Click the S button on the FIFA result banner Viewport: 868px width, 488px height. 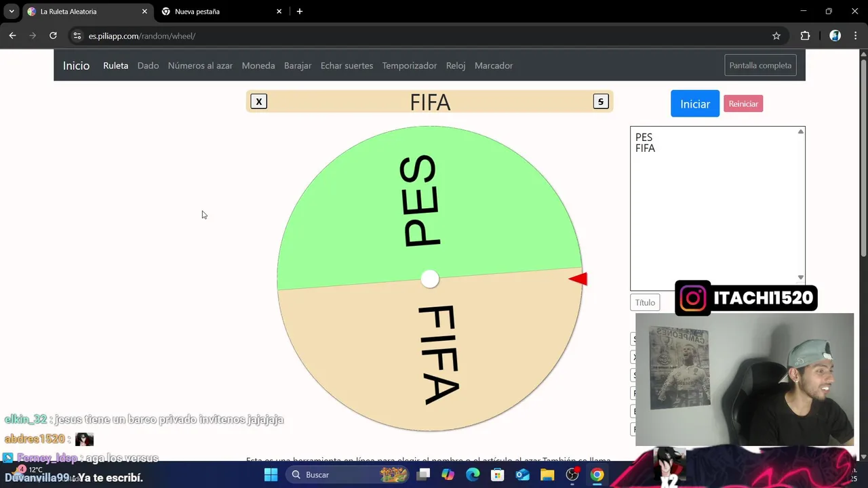pos(600,102)
